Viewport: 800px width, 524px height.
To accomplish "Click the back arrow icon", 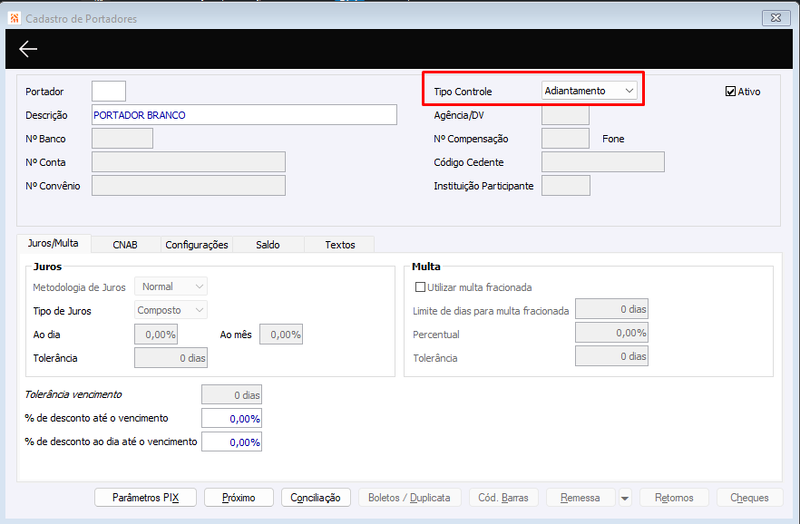I will [28, 49].
